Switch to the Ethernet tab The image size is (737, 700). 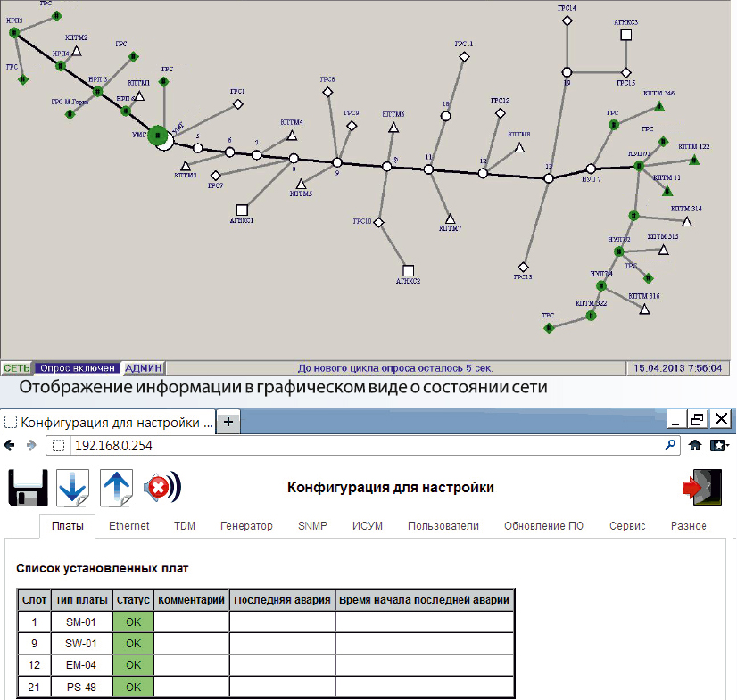[x=128, y=526]
